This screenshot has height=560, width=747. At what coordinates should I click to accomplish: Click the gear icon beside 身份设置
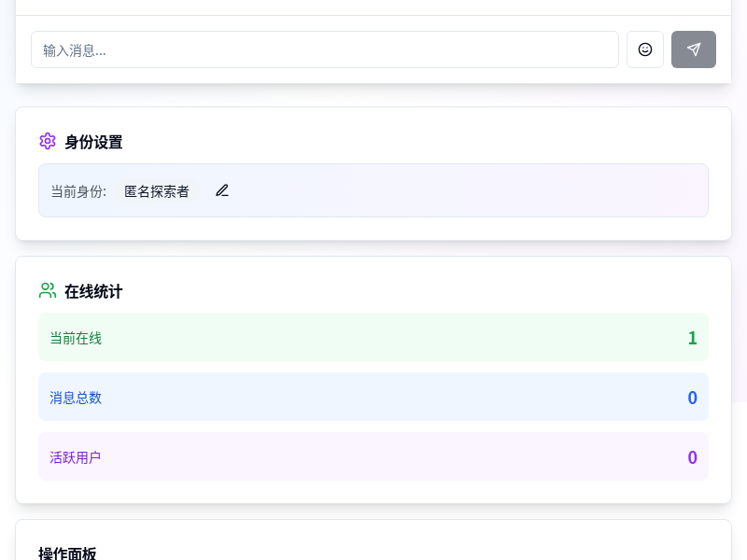click(x=48, y=142)
